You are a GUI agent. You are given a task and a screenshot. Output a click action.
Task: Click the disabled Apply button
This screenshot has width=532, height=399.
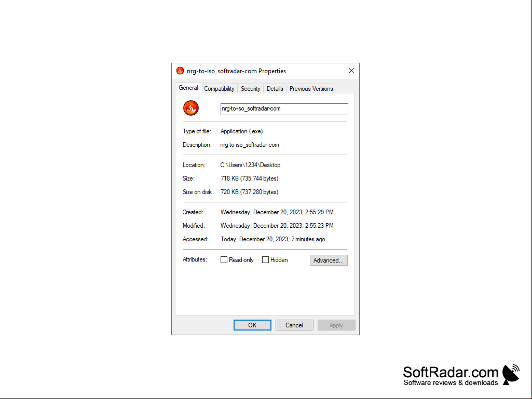[x=336, y=325]
